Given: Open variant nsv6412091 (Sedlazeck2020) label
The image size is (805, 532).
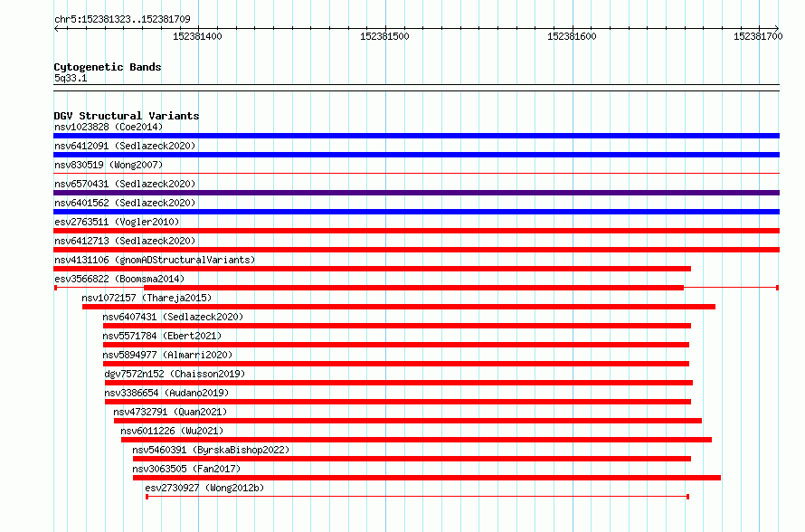Looking at the screenshot, I should point(125,146).
